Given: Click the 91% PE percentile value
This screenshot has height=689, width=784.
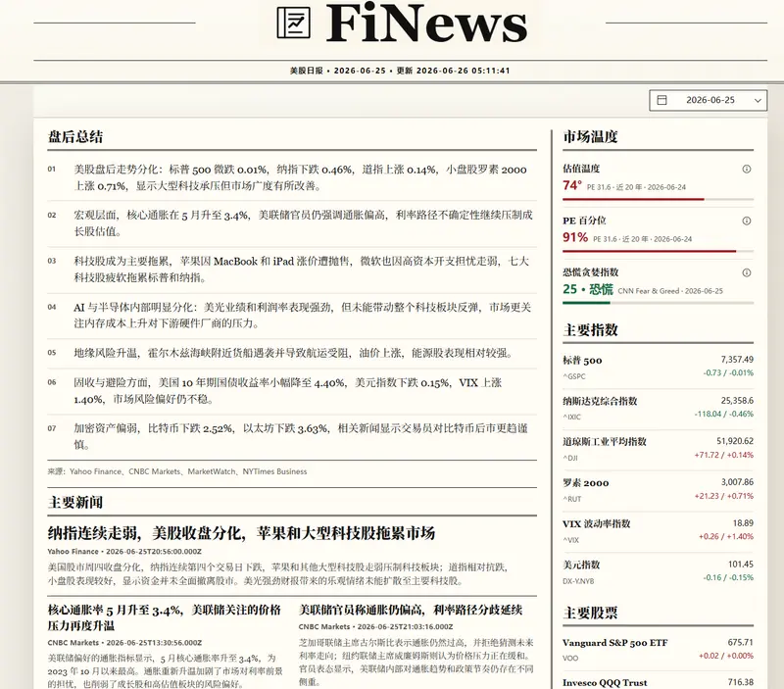Looking at the screenshot, I should pos(575,237).
